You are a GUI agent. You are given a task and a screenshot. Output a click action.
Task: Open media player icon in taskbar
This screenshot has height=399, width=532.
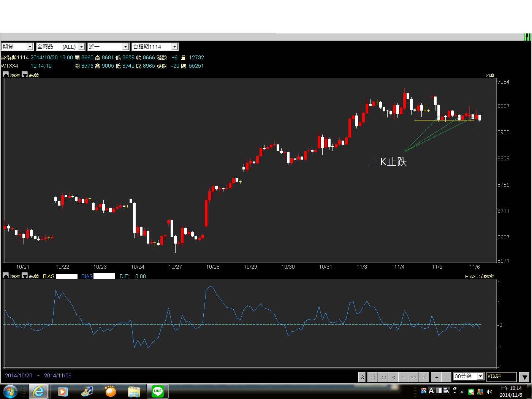63,391
